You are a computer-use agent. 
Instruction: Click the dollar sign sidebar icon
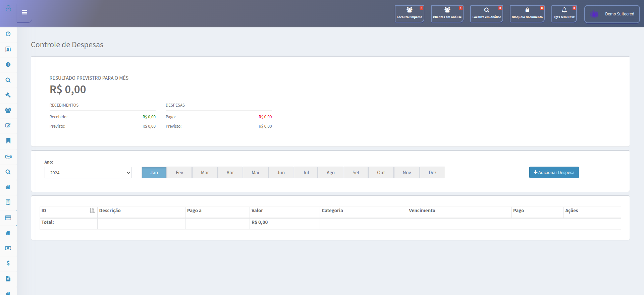click(x=8, y=263)
